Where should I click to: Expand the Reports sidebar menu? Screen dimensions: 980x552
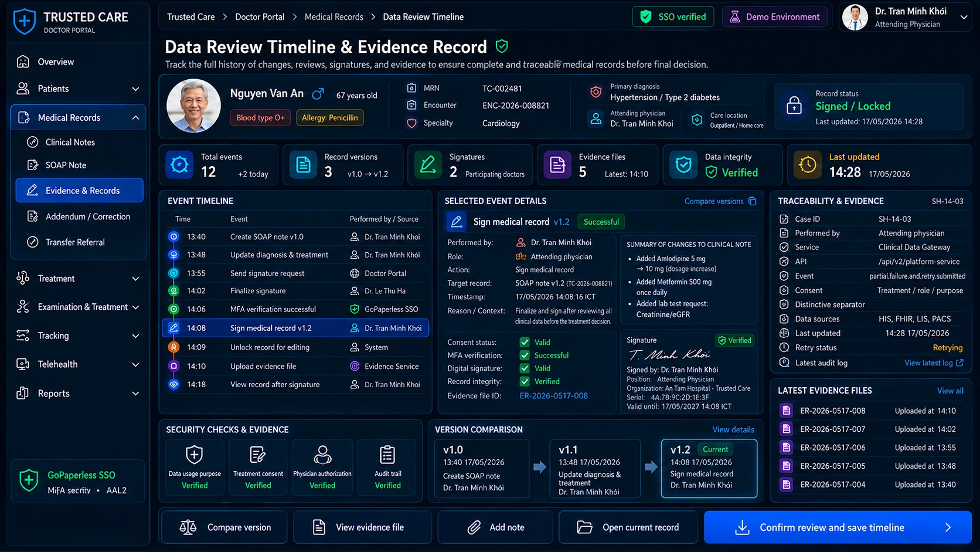(135, 394)
